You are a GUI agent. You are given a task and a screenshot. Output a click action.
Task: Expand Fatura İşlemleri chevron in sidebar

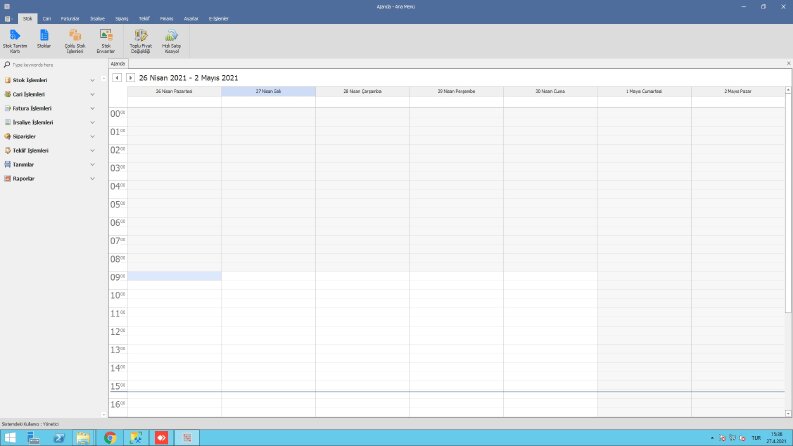click(x=93, y=109)
